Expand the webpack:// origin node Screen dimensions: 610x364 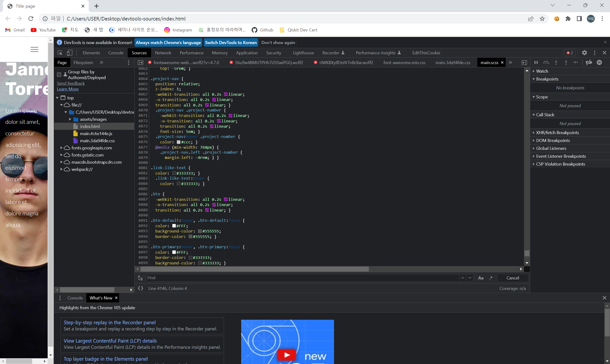pyautogui.click(x=61, y=169)
